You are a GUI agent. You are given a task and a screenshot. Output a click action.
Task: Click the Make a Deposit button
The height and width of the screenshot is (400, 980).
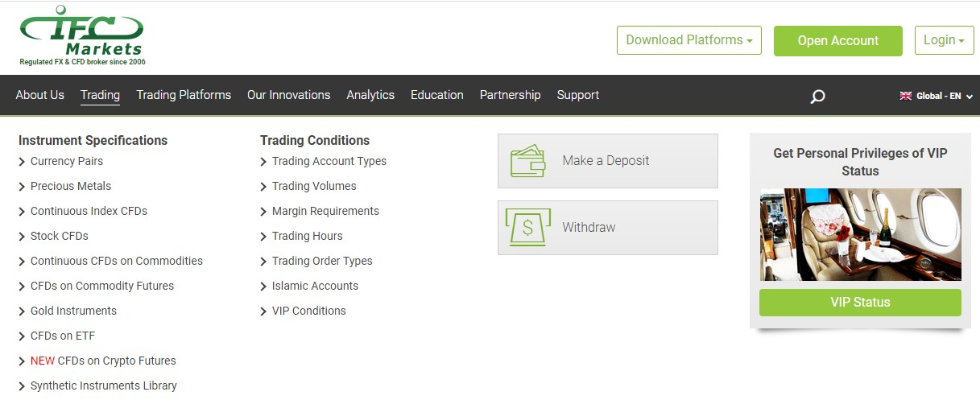click(x=608, y=161)
